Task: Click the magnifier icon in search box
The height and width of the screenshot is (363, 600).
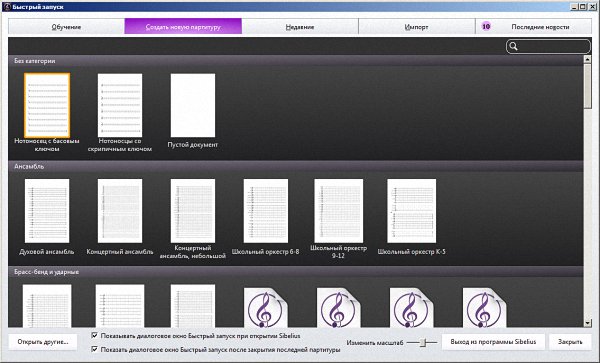Action: click(x=514, y=47)
